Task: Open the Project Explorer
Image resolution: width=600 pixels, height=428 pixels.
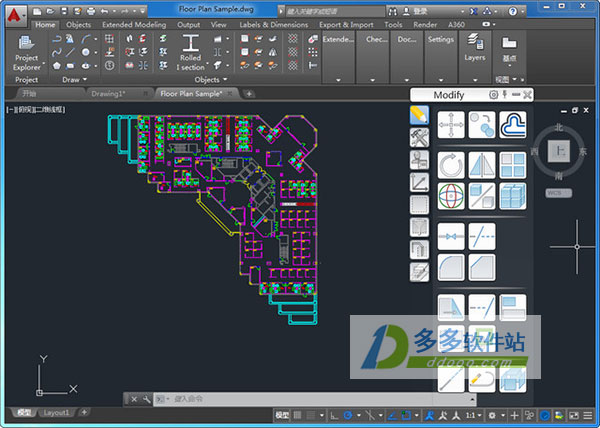Action: [26, 52]
